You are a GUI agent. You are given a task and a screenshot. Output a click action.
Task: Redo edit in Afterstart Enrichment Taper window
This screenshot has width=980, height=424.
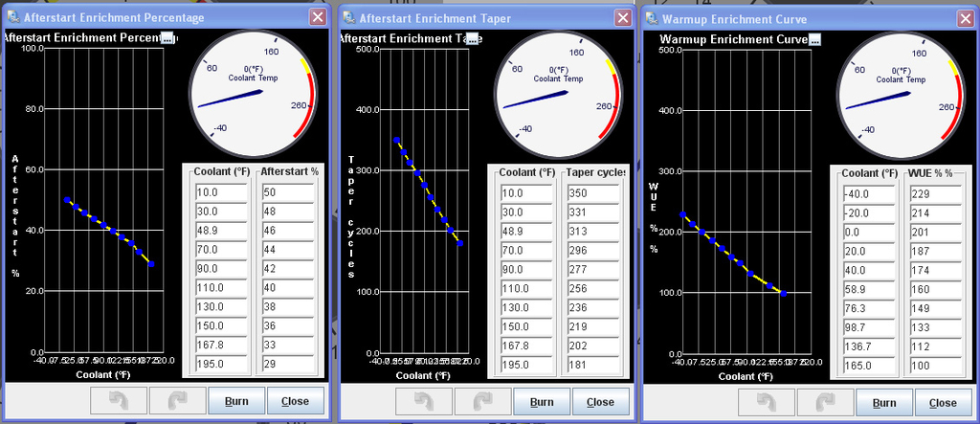click(x=482, y=401)
